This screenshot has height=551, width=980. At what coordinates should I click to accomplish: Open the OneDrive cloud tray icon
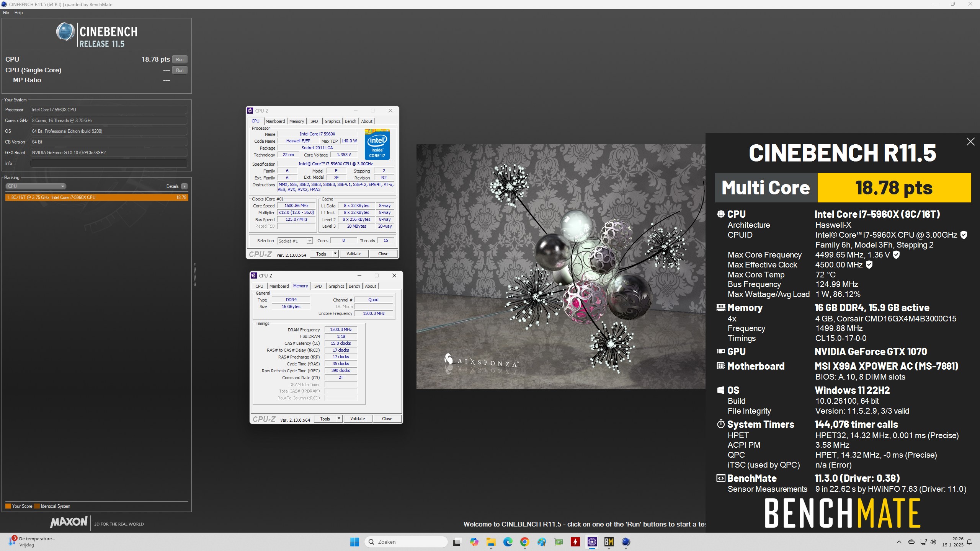(911, 542)
